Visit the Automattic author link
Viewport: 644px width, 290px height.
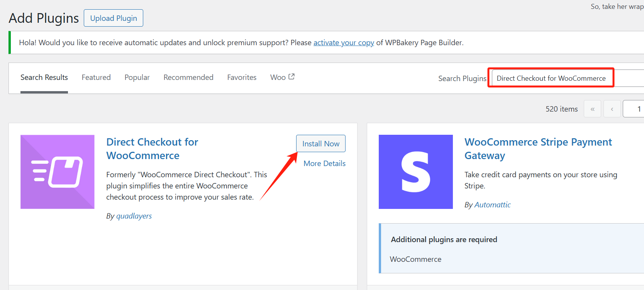coord(492,205)
